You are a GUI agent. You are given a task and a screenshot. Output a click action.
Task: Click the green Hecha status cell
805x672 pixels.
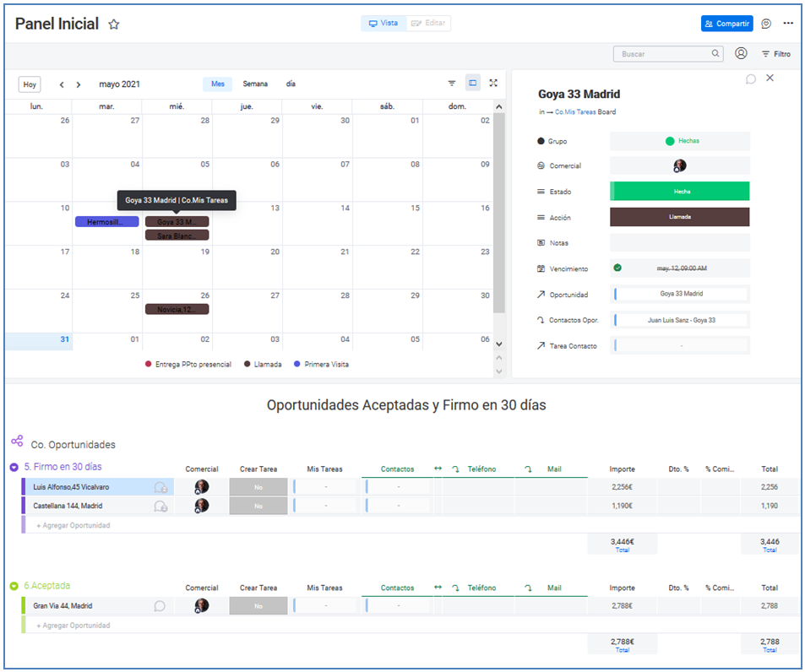[680, 192]
